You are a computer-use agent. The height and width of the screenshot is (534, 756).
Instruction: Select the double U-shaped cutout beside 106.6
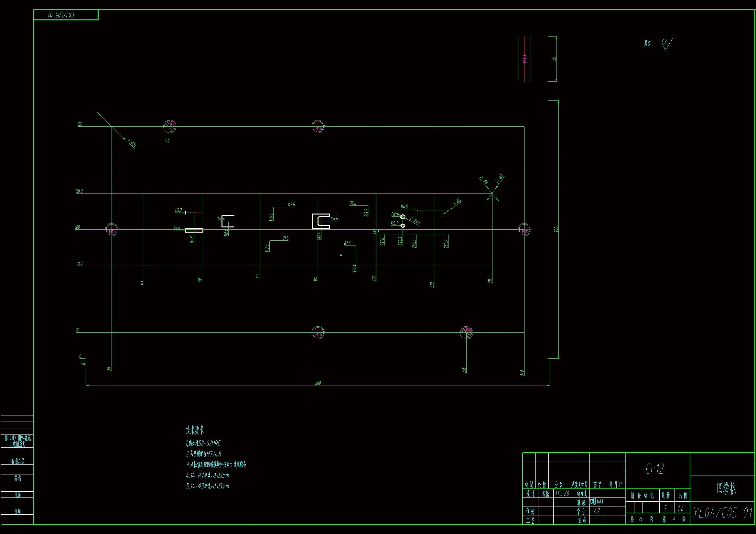click(x=321, y=221)
